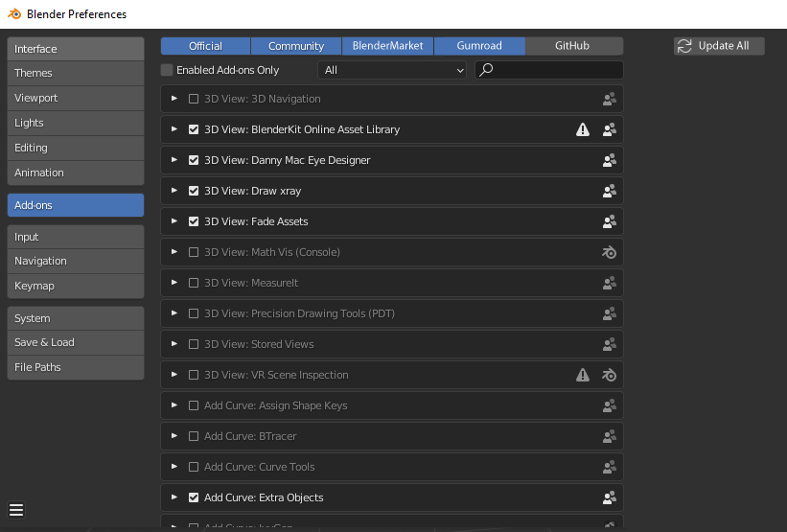Toggle the Community filter button
The width and height of the screenshot is (787, 532).
coord(296,46)
